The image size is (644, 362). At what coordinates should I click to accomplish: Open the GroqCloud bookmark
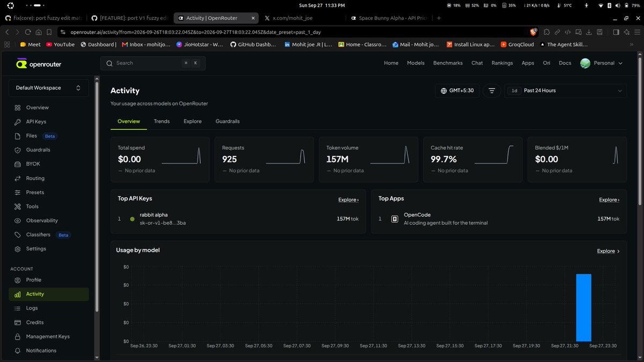[517, 45]
